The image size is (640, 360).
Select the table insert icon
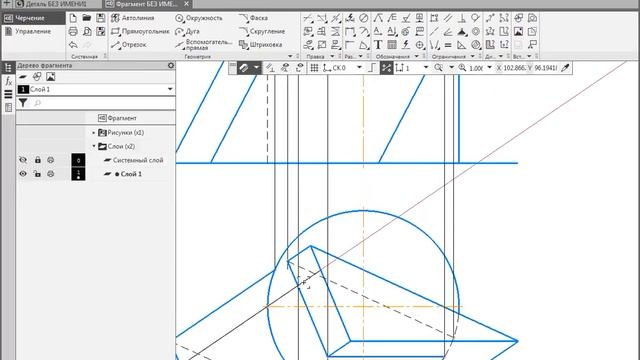coord(392,45)
